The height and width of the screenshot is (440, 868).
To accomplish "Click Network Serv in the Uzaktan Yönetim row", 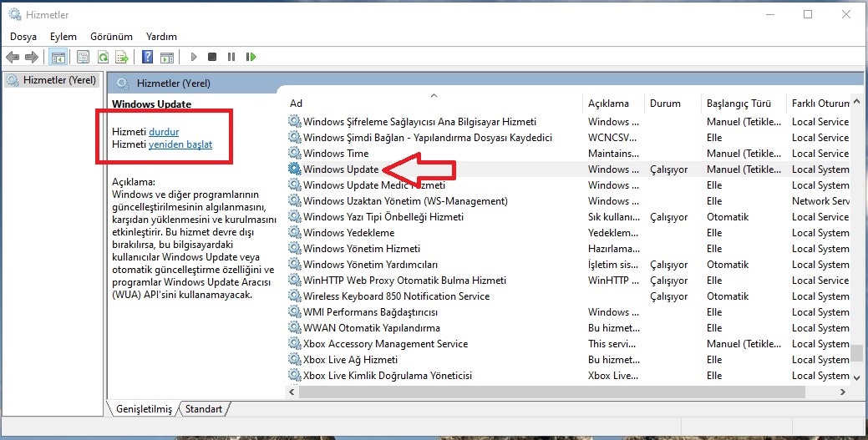I will point(820,201).
